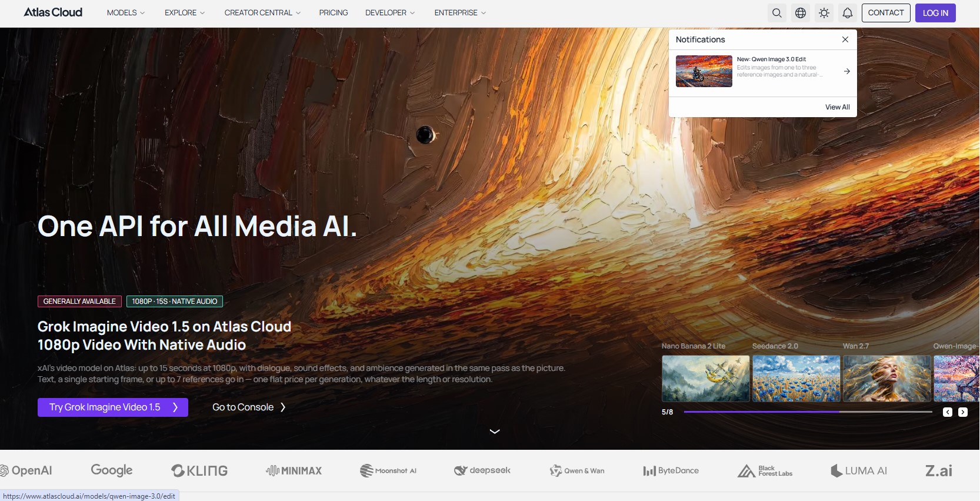Expand the ENTERPRISE dropdown menu
This screenshot has width=980, height=501.
tap(460, 13)
